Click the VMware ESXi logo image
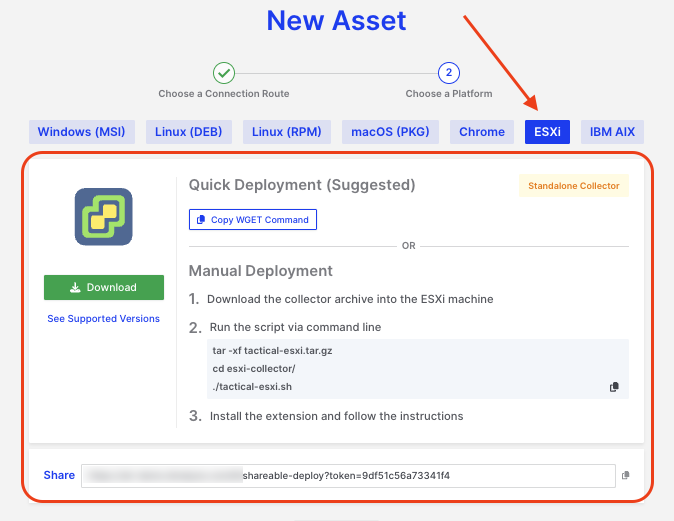 pyautogui.click(x=104, y=217)
